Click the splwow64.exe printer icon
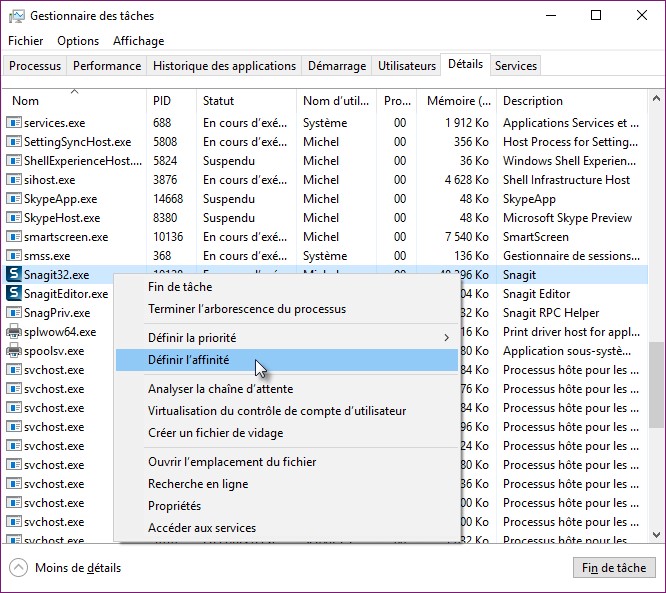Image resolution: width=666 pixels, height=593 pixels. pyautogui.click(x=14, y=332)
